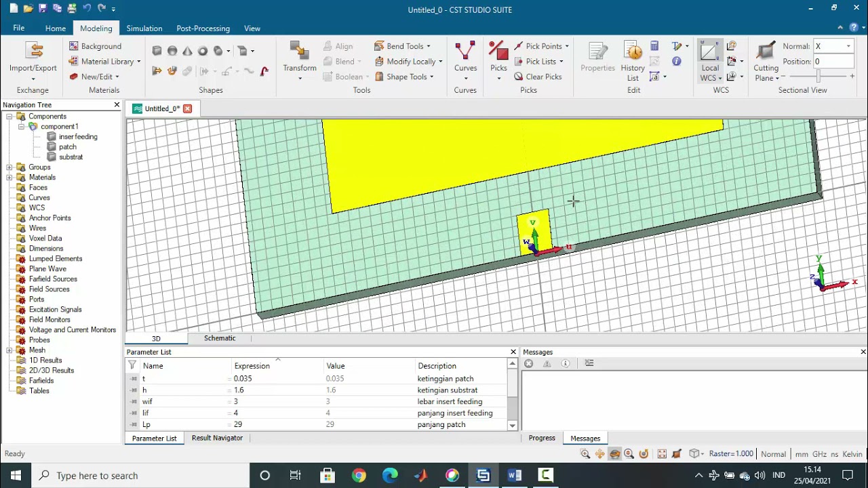The width and height of the screenshot is (868, 488).
Task: Select the substrat component in tree
Action: tap(71, 157)
